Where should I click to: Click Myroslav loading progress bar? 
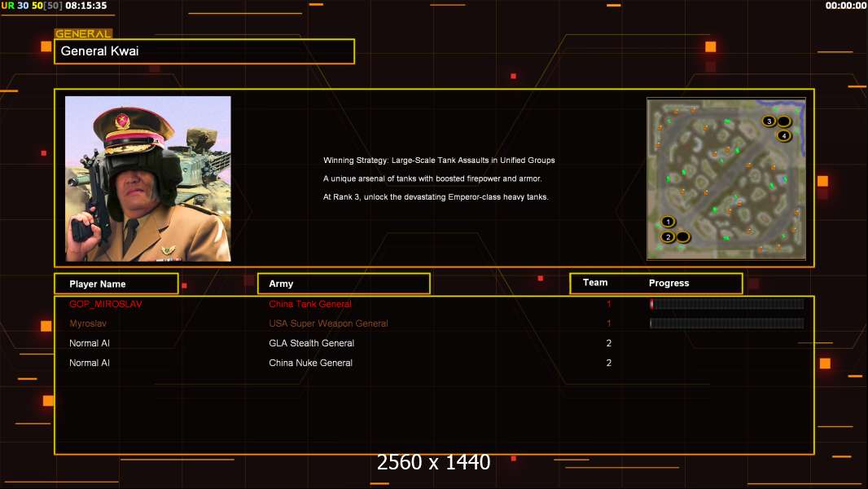point(727,324)
